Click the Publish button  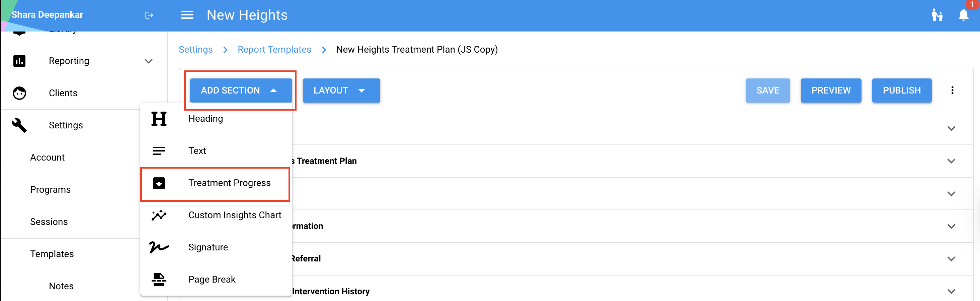point(901,90)
